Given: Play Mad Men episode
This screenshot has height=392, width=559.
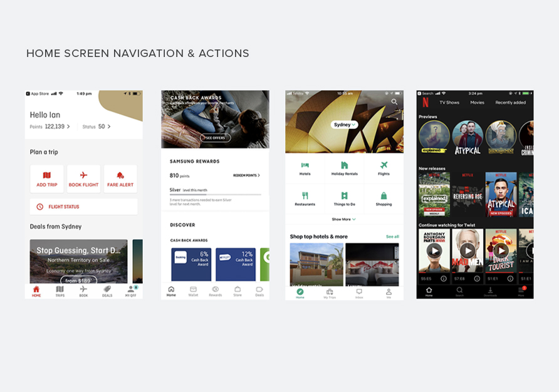Looking at the screenshot, I should click(x=468, y=251).
